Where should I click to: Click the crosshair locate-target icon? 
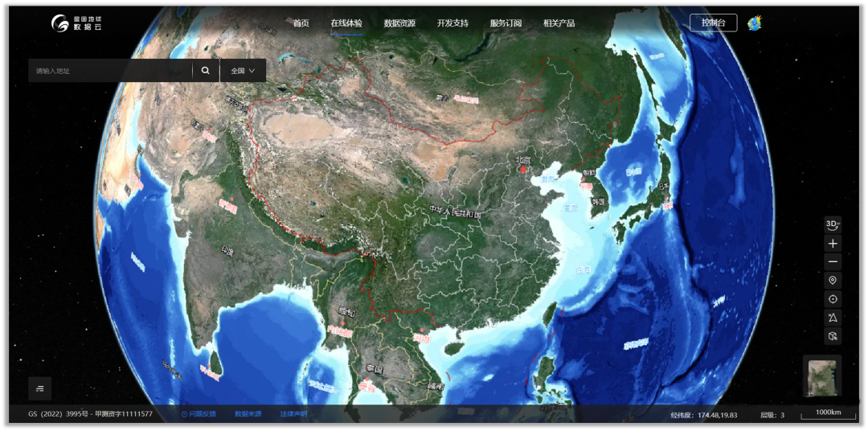point(833,299)
